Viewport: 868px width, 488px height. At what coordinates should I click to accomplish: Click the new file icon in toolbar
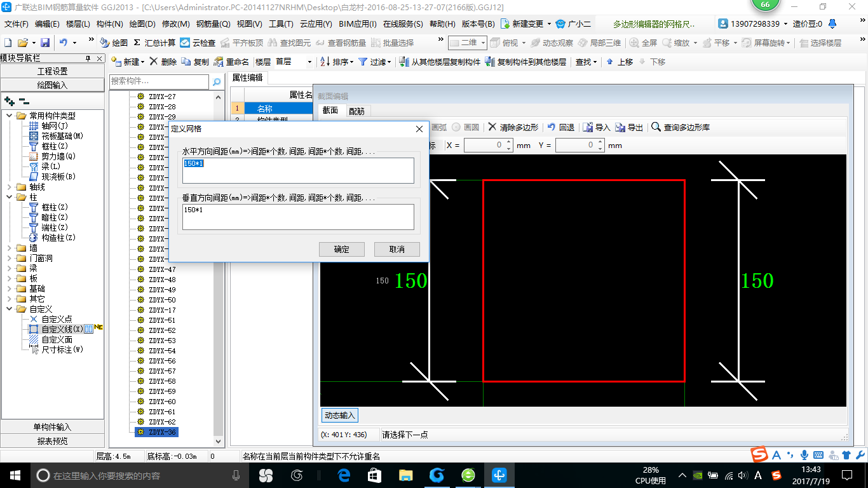click(x=8, y=43)
